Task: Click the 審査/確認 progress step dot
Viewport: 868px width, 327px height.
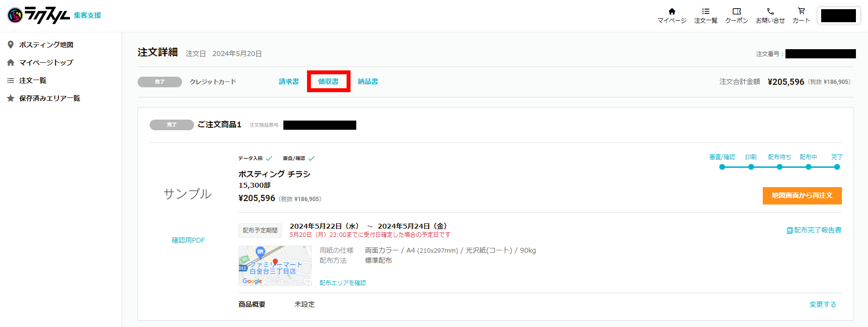Action: (x=722, y=167)
